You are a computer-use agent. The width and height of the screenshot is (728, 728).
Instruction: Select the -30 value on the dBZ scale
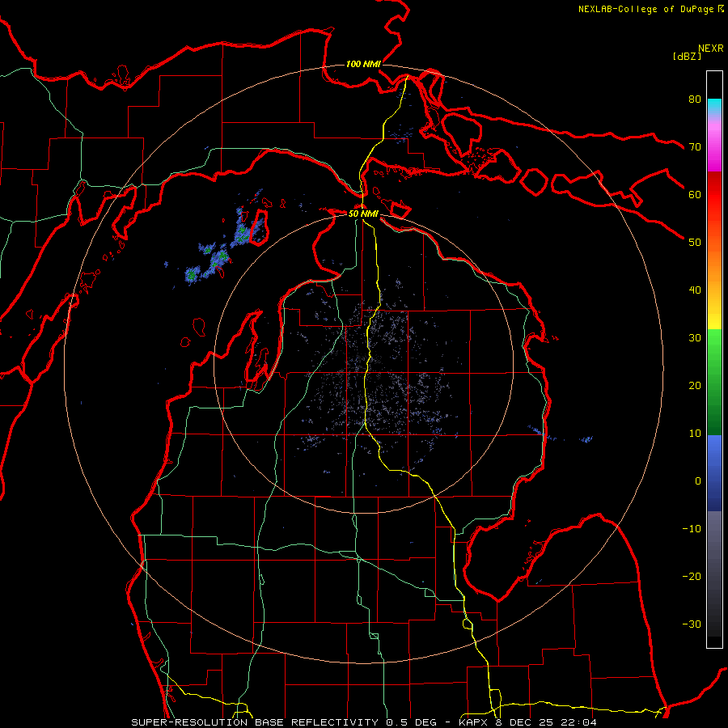[692, 624]
